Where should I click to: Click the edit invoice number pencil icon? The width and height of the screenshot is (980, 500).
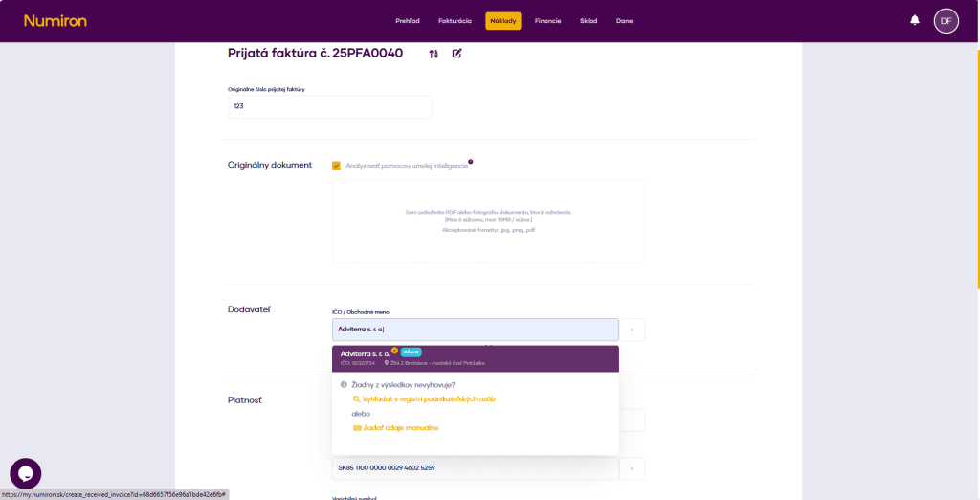[x=457, y=53]
